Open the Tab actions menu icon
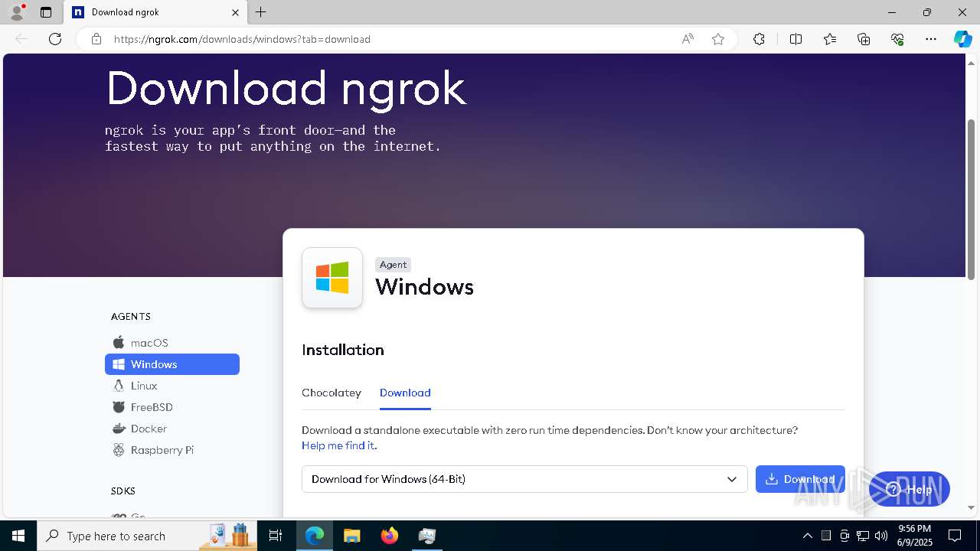The width and height of the screenshot is (980, 551). coord(46,12)
